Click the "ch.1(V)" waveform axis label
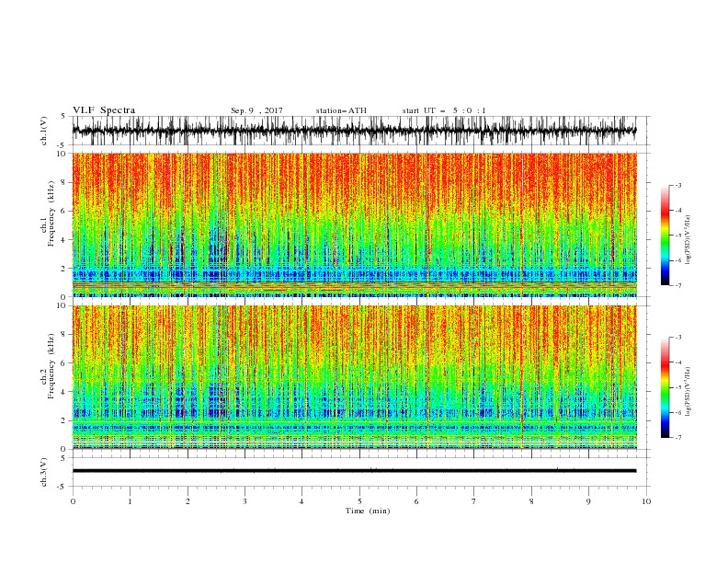 [44, 131]
